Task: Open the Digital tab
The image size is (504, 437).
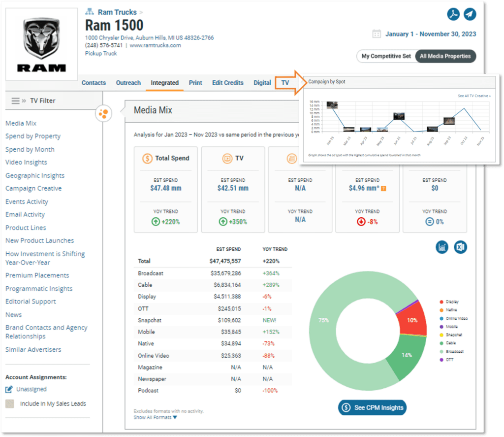Action: pos(262,83)
